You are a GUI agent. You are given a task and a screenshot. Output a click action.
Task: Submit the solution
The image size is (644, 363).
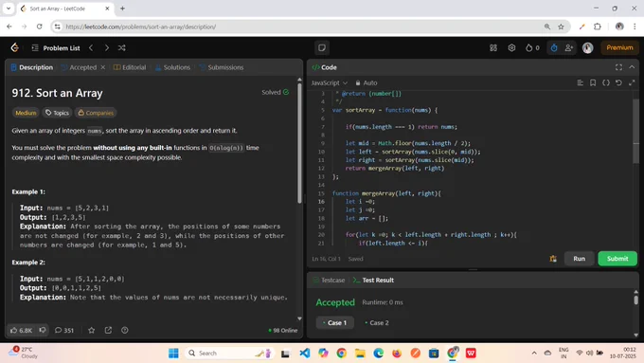(617, 259)
